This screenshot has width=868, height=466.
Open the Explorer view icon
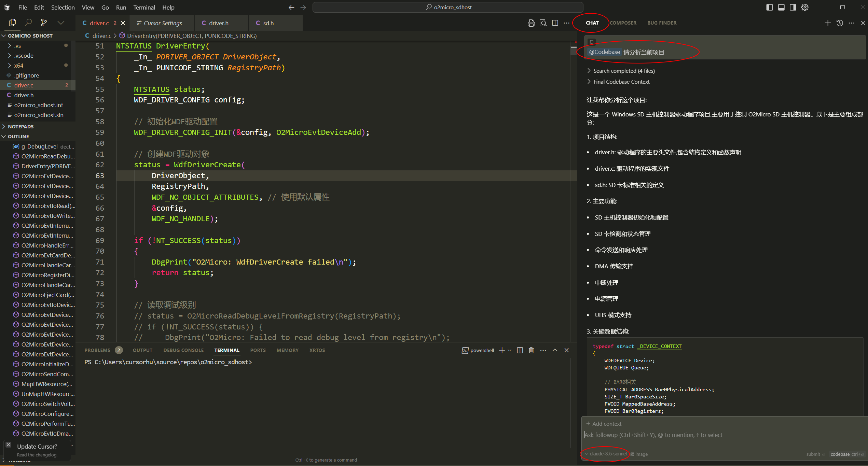point(12,23)
